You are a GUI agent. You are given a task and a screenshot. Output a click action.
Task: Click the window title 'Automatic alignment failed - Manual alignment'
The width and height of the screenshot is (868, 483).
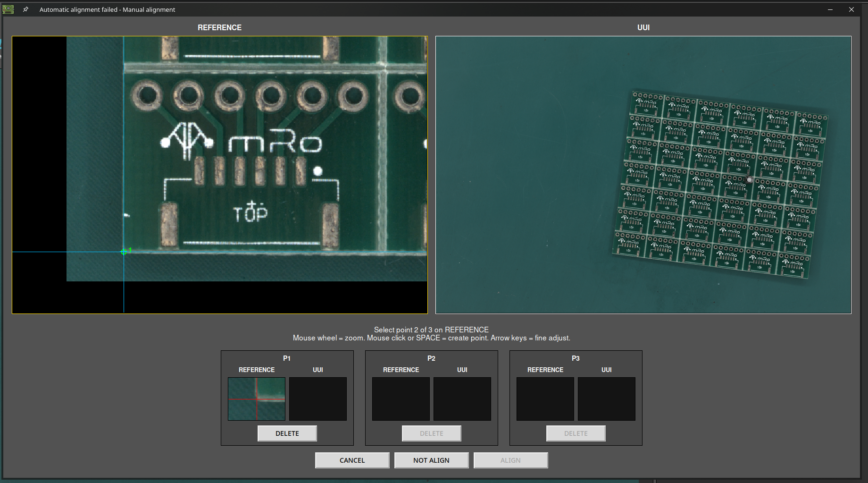tap(107, 9)
